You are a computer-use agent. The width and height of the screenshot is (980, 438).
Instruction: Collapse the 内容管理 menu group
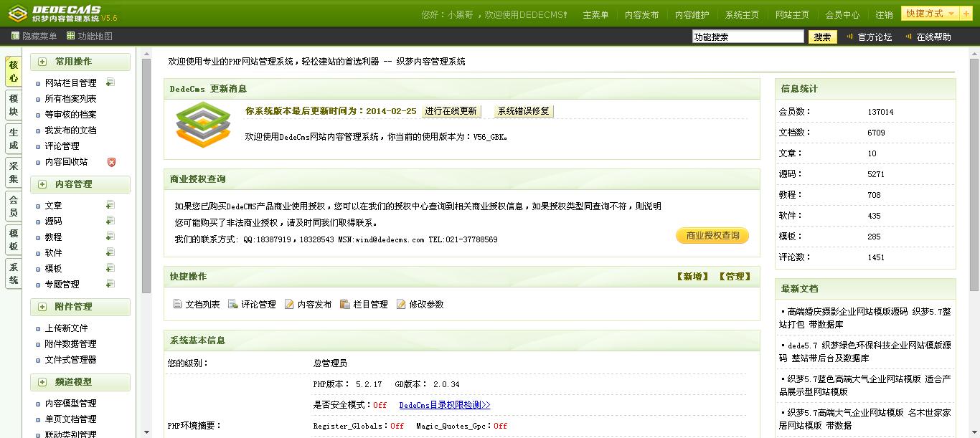coord(42,184)
